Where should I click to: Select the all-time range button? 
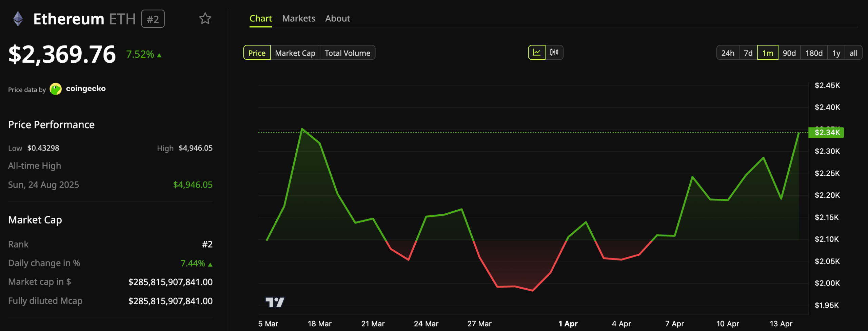[854, 53]
